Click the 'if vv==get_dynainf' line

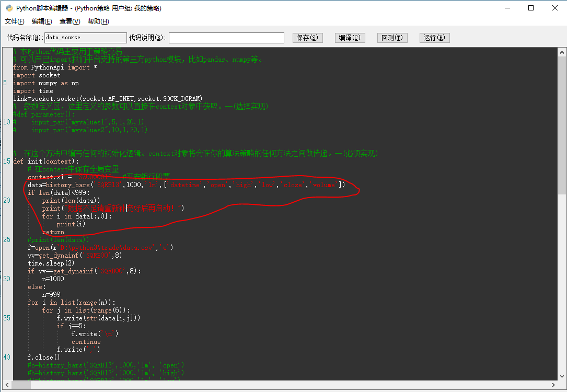[84, 271]
